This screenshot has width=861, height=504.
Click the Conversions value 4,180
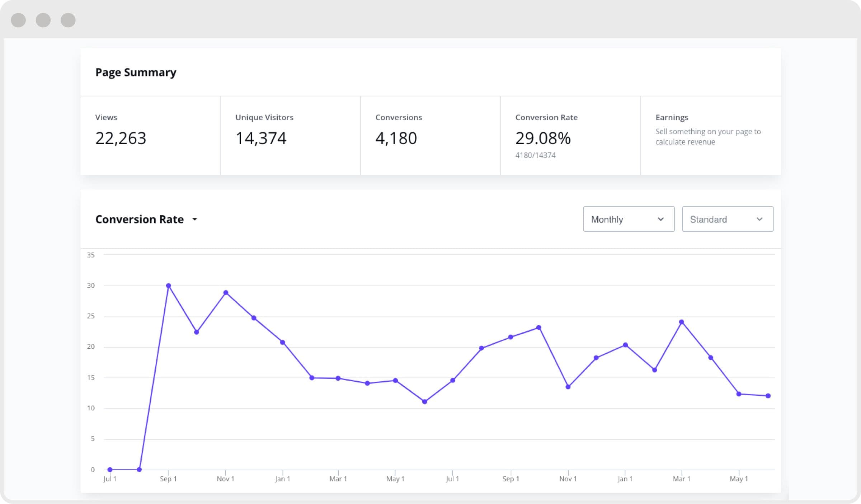[396, 138]
